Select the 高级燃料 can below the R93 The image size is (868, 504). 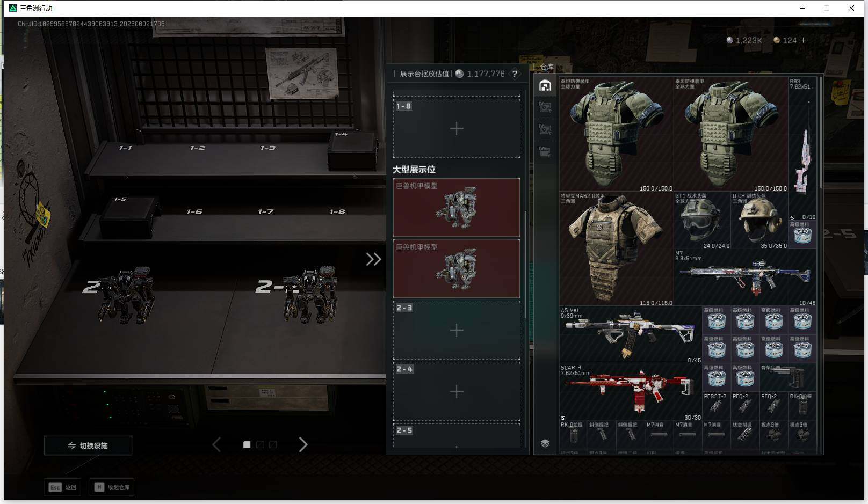(x=802, y=235)
